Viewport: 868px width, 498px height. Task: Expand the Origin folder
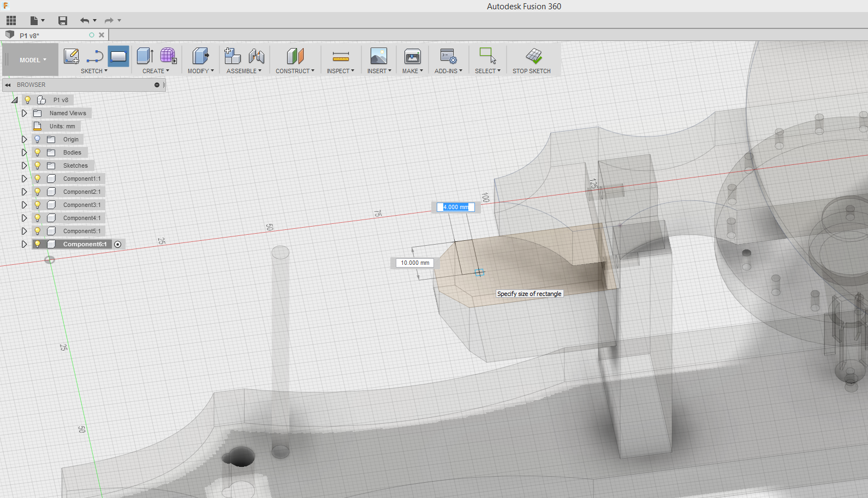click(x=24, y=139)
